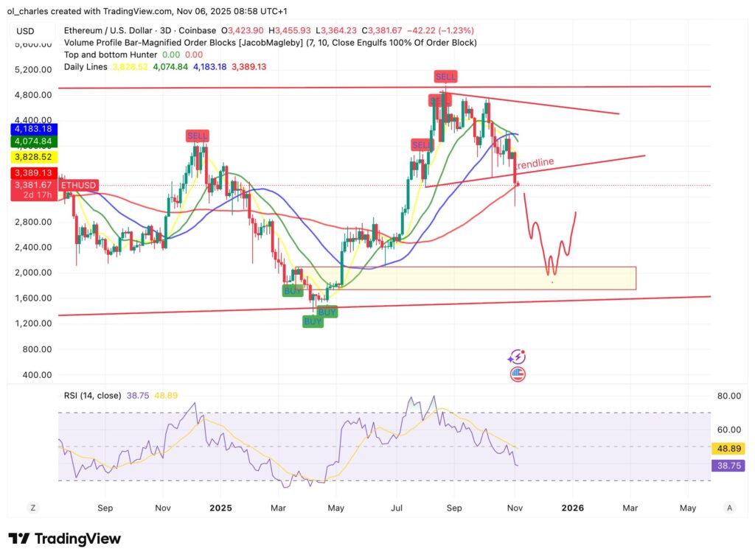Open the USD currency selector

(25, 31)
